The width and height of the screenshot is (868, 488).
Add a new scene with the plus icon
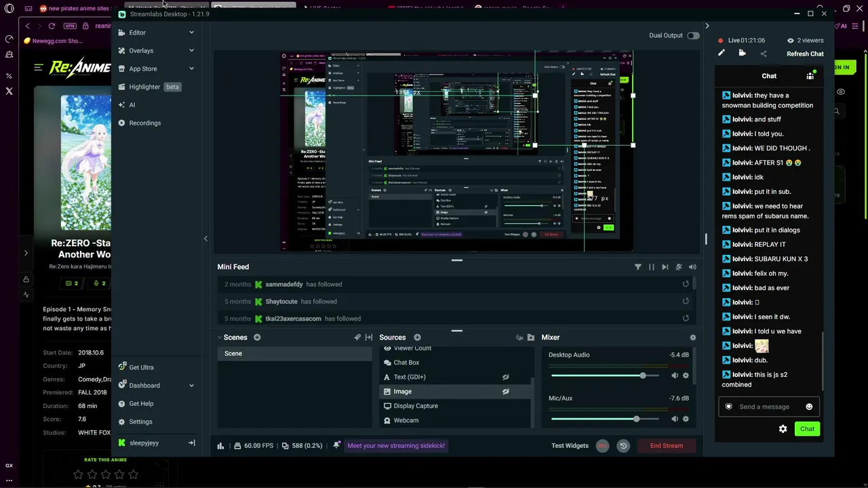pos(257,338)
